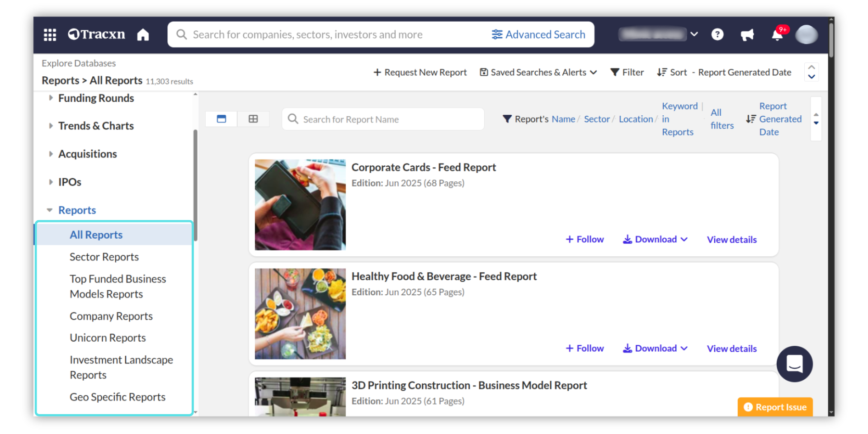This screenshot has height=434, width=868.
Task: Open the help question mark icon
Action: pos(717,35)
